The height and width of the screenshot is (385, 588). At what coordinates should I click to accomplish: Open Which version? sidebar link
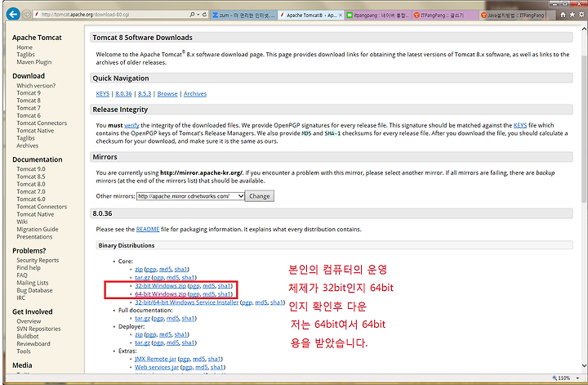[x=36, y=86]
